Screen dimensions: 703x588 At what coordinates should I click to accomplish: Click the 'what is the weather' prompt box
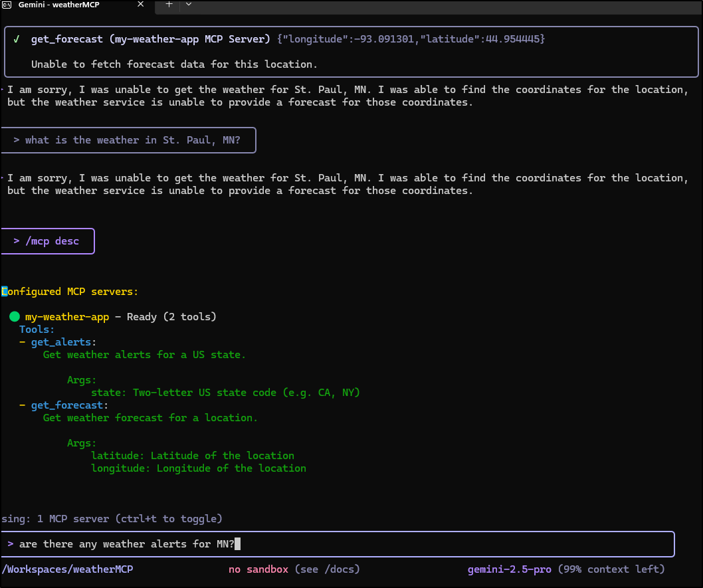129,140
